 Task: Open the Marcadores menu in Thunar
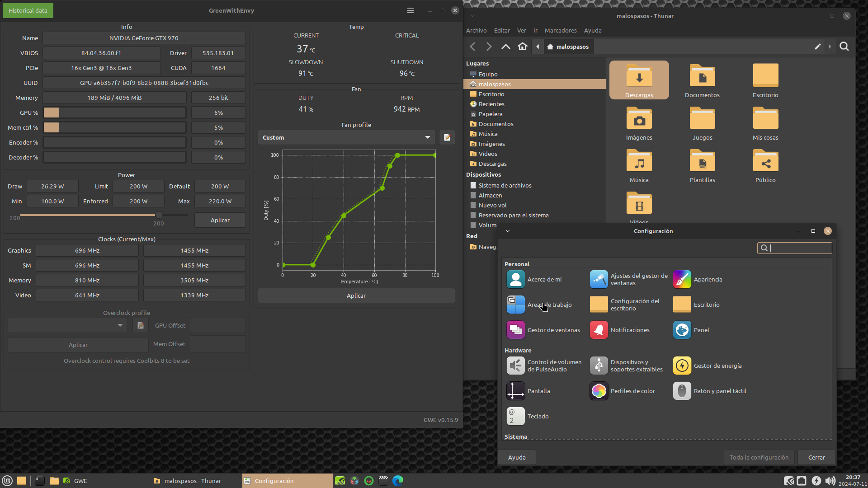[560, 30]
